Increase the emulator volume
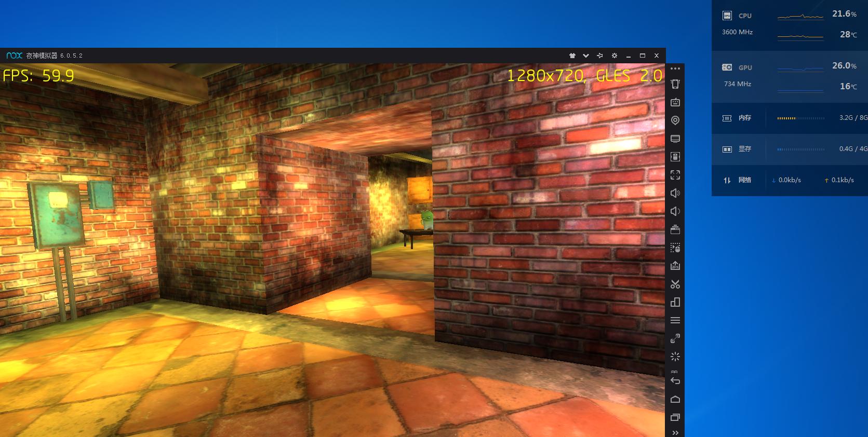The height and width of the screenshot is (437, 868). 675,193
